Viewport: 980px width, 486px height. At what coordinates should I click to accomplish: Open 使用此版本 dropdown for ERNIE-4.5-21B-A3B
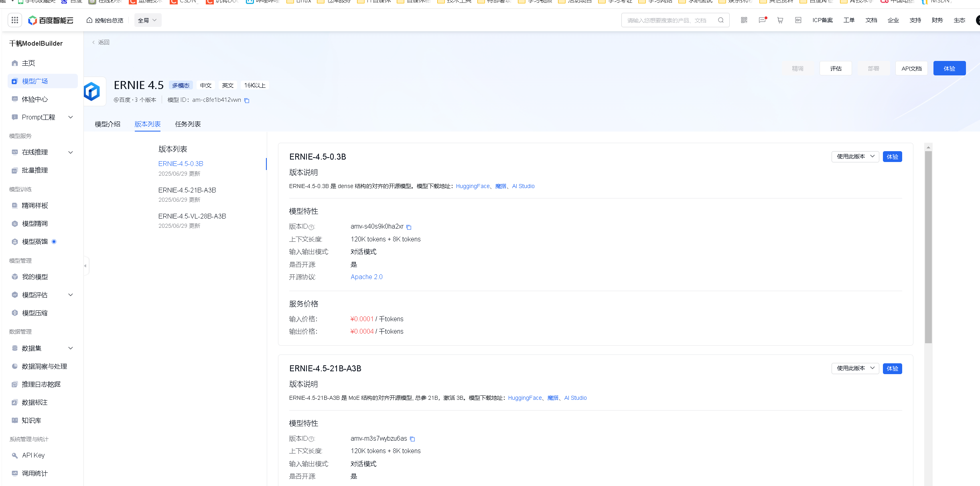point(855,368)
